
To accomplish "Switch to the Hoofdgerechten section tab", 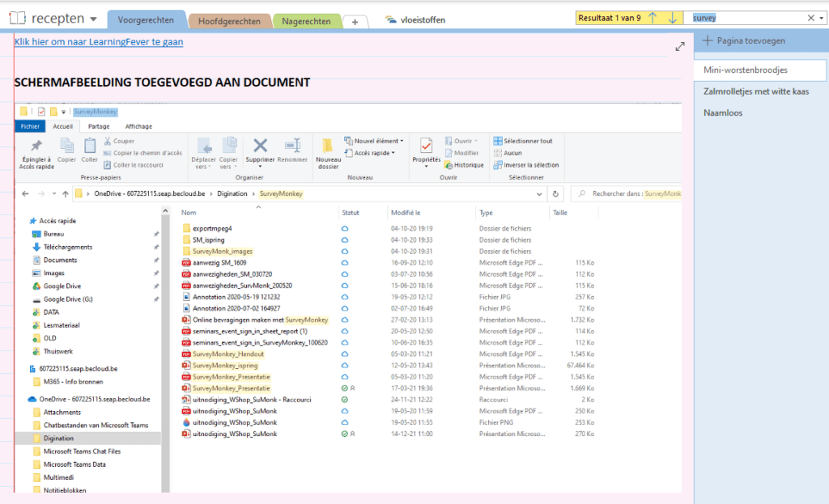I will pyautogui.click(x=229, y=21).
